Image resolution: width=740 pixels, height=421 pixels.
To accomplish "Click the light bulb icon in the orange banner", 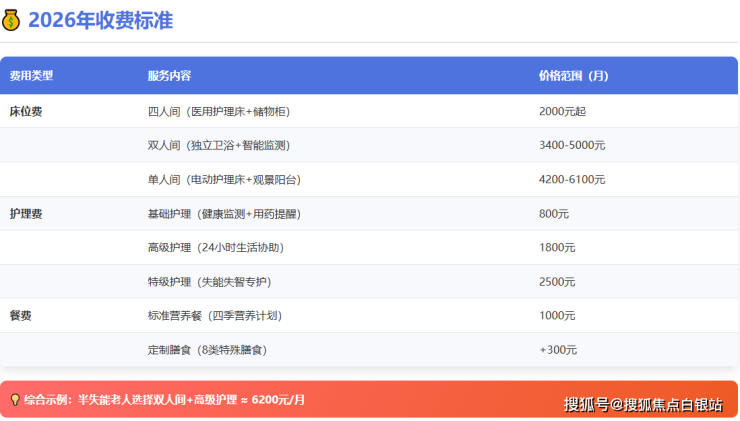I will [x=14, y=400].
